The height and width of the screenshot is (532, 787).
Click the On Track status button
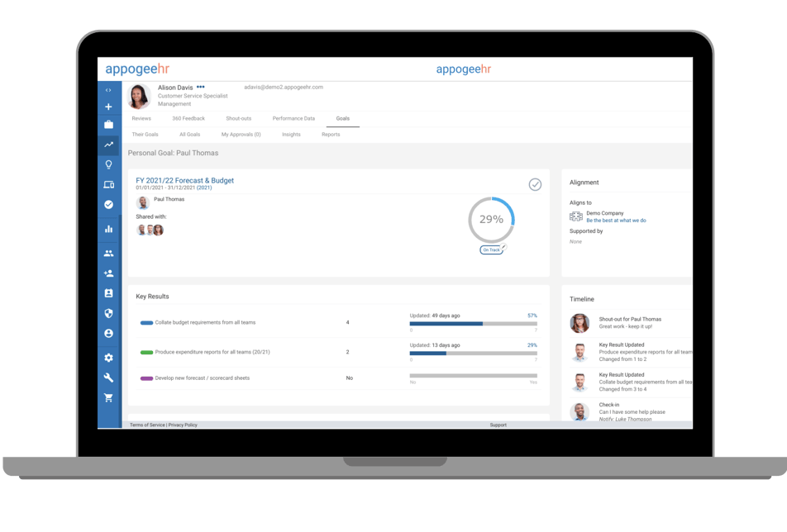coord(491,249)
